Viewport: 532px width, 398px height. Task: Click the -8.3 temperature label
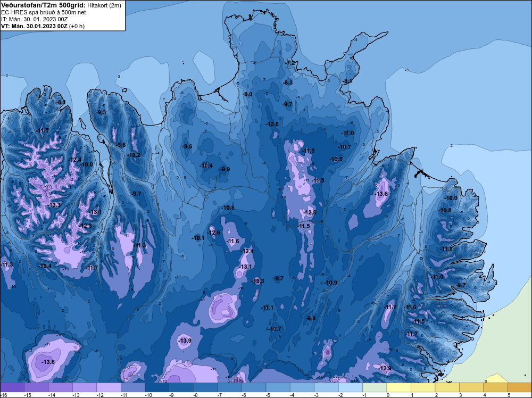pos(288,82)
